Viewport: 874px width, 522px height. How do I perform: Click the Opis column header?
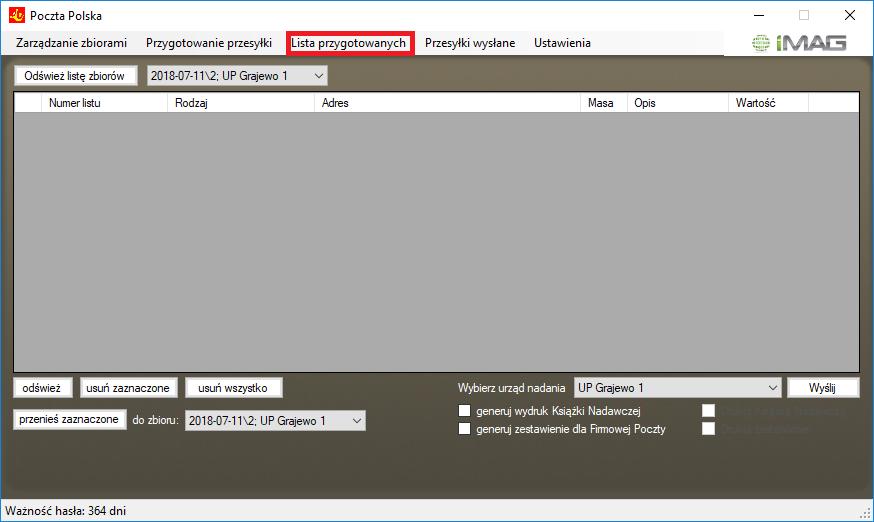678,103
